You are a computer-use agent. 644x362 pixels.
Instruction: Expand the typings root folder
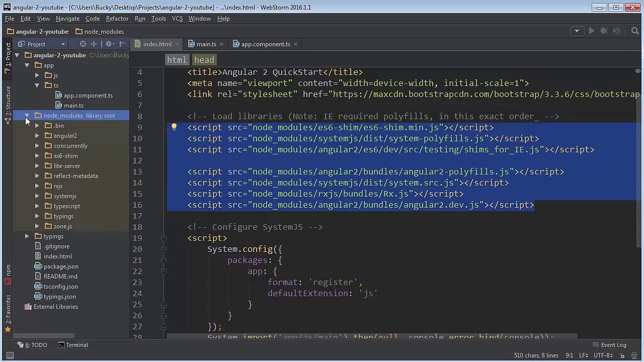pos(27,236)
